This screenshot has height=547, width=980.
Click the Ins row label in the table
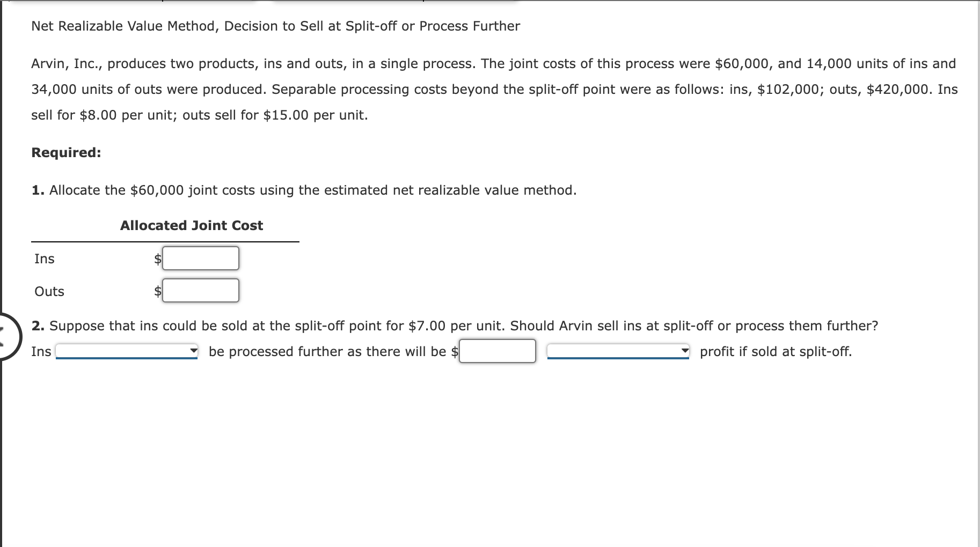coord(44,259)
